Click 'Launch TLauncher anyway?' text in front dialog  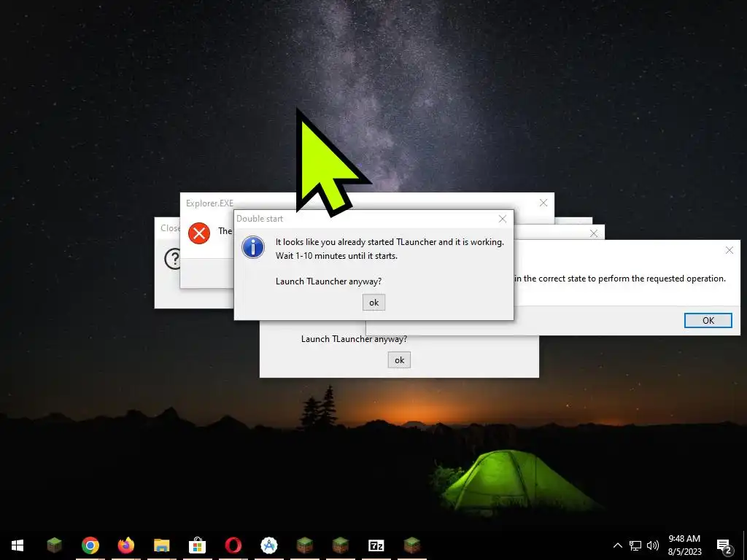[328, 281]
